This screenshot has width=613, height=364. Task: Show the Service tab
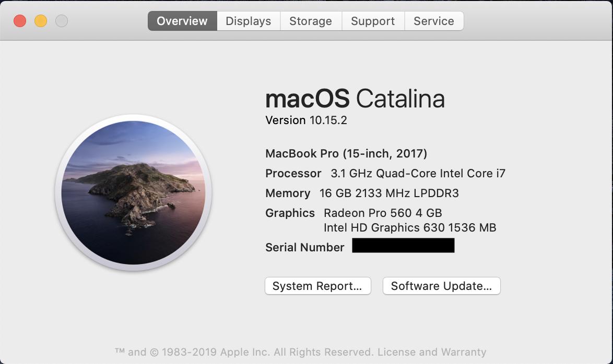coord(434,21)
